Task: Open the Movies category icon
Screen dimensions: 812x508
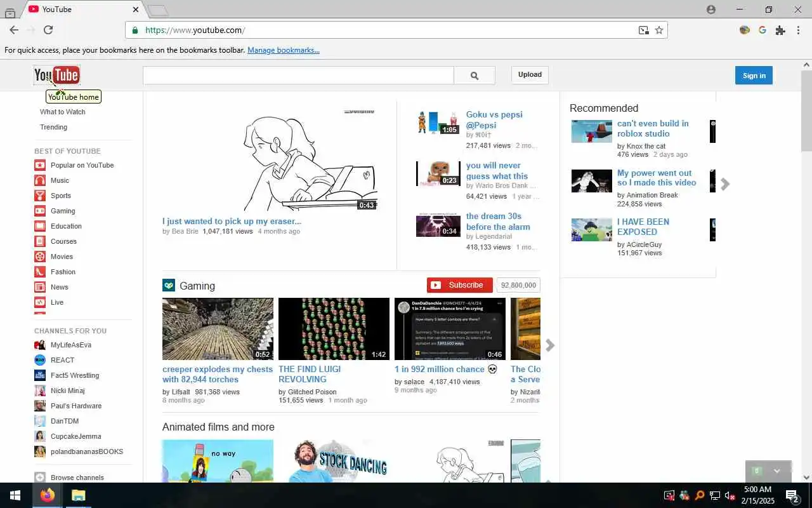Action: pyautogui.click(x=40, y=257)
